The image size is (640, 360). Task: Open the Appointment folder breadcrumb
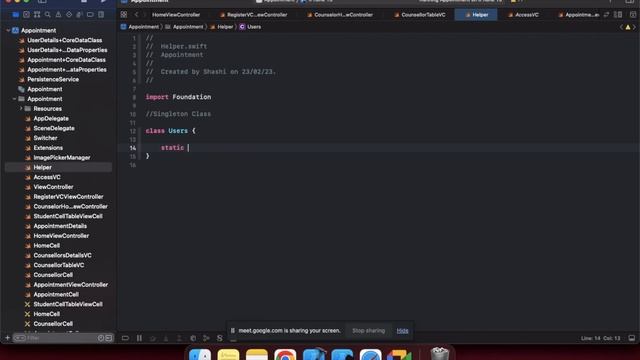tap(184, 27)
